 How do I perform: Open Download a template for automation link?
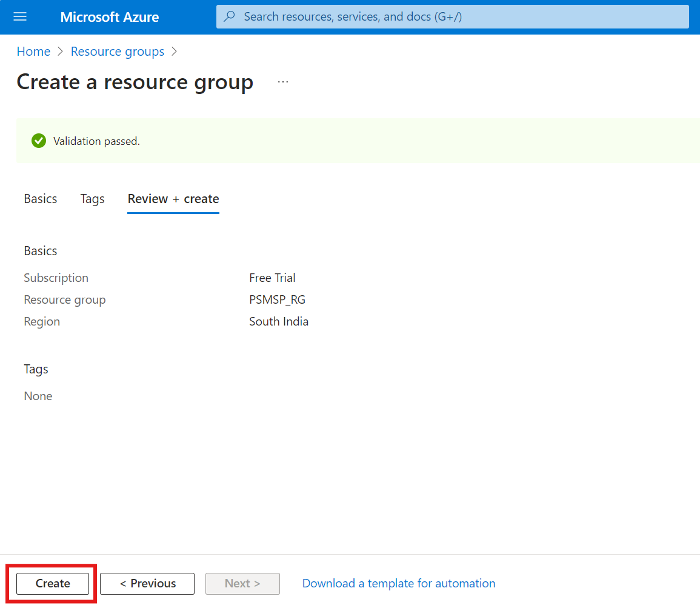pyautogui.click(x=399, y=584)
